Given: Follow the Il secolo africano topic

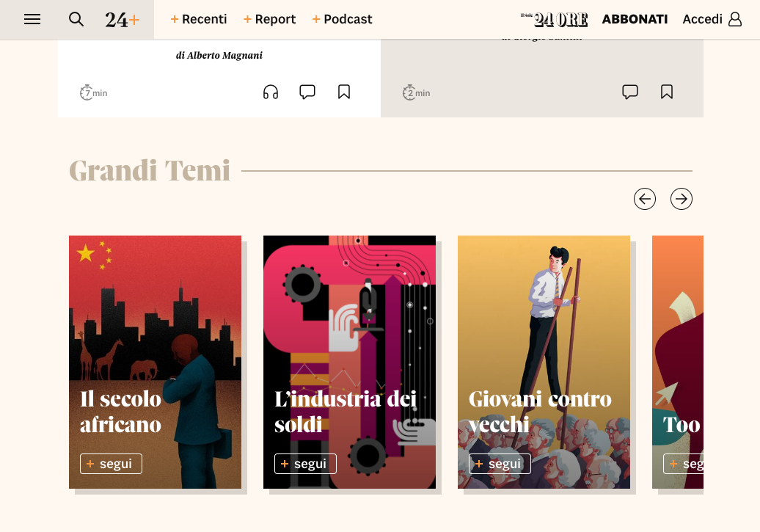Looking at the screenshot, I should (111, 464).
